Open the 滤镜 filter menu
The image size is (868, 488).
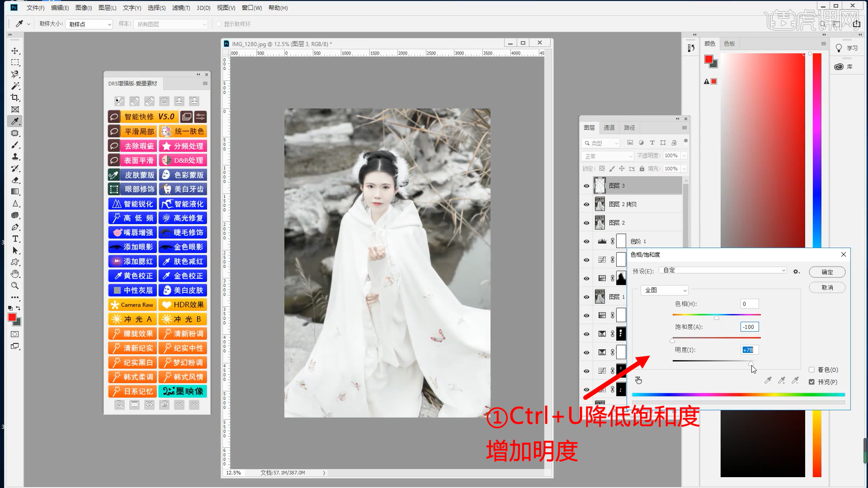point(181,8)
